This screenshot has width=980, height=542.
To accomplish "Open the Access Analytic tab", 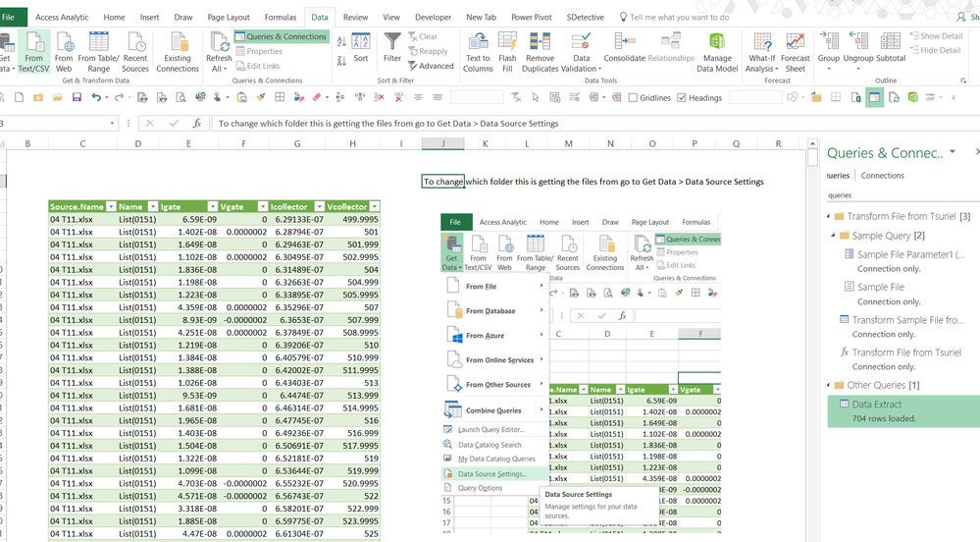I will coord(62,17).
